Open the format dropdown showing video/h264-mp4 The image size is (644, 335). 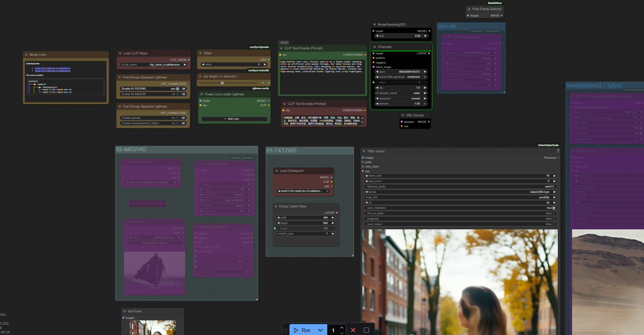pos(460,192)
